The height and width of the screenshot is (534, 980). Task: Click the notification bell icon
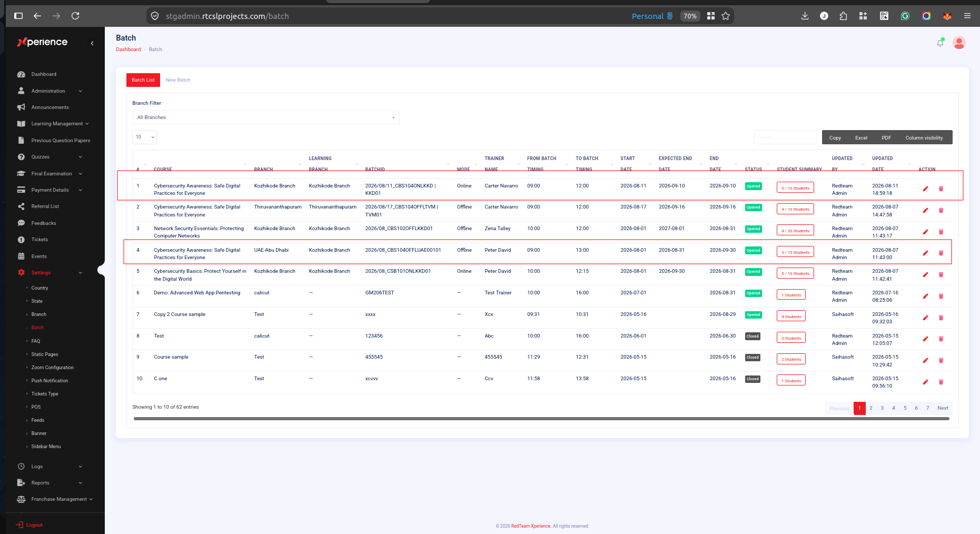[940, 43]
